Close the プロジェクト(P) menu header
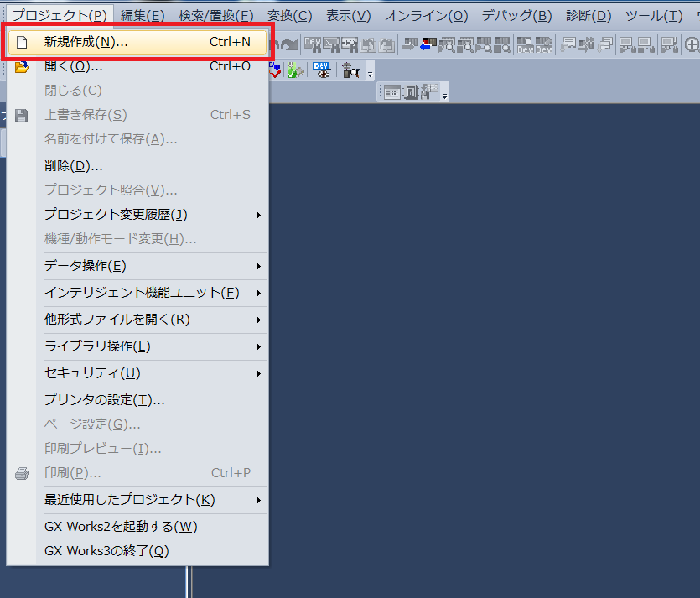700x598 pixels. (x=60, y=16)
